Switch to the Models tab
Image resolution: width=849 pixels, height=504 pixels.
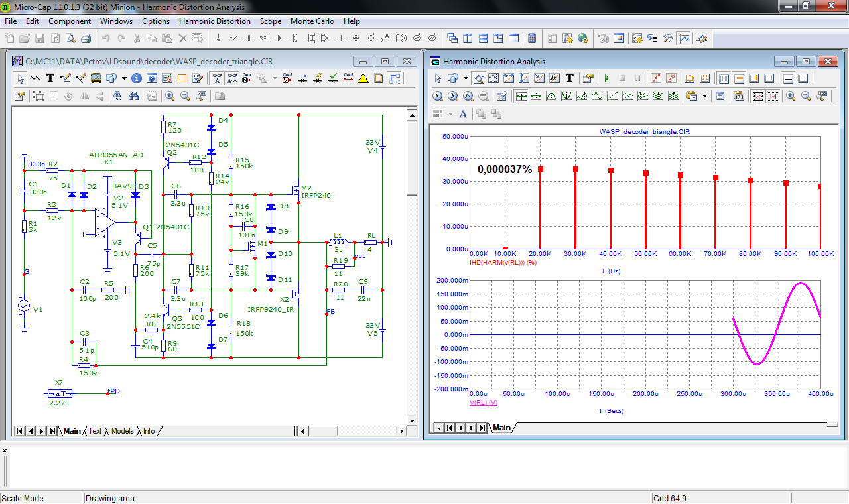[x=122, y=431]
